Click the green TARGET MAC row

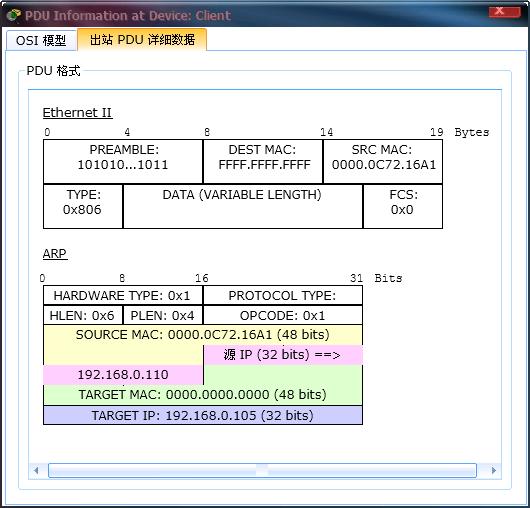[203, 395]
